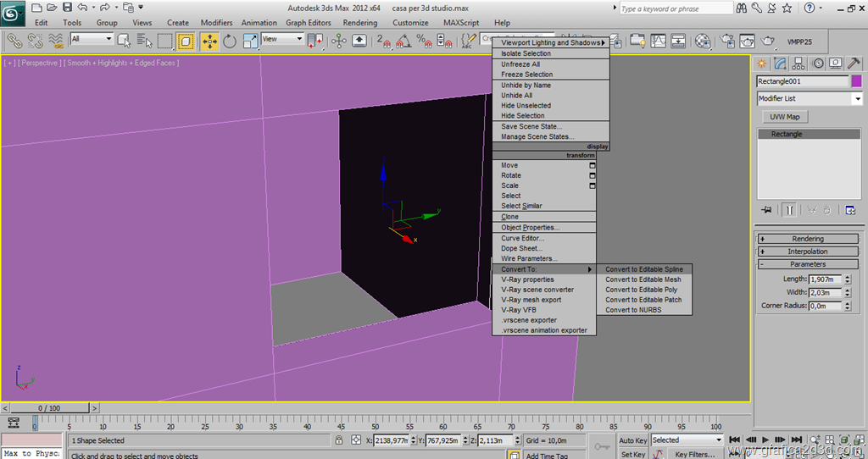Toggle the Angle Snap tool
This screenshot has height=459, width=868.
pos(403,41)
